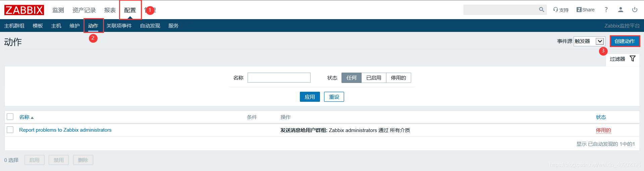Go to 关联项事件 submenu

click(x=119, y=26)
